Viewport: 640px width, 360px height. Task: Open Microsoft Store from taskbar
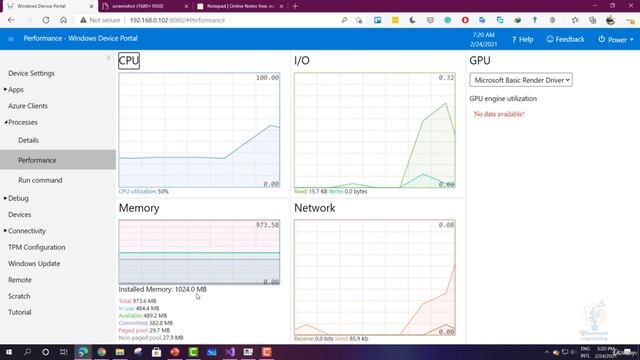(156, 352)
